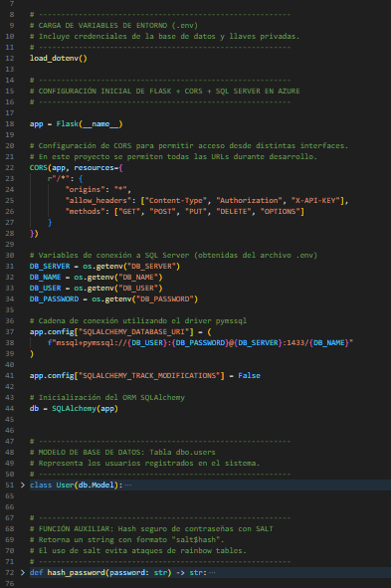
Task: Click the "methods" list line
Action: 185,212
